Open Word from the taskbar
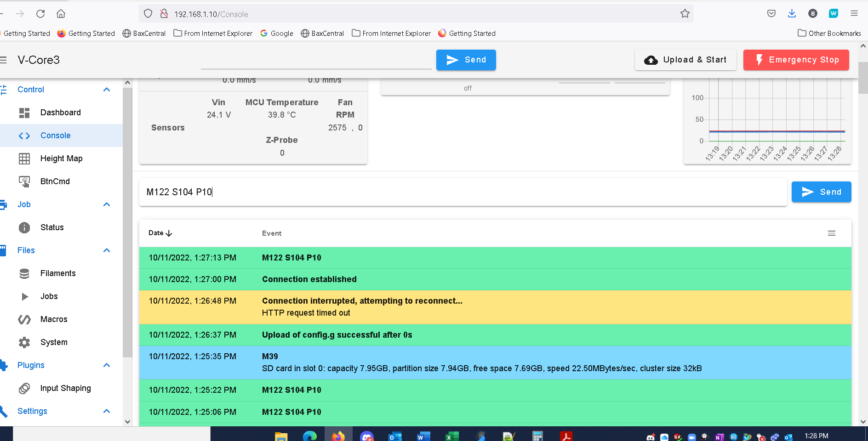Viewport: 868px width, 441px height. point(423,435)
